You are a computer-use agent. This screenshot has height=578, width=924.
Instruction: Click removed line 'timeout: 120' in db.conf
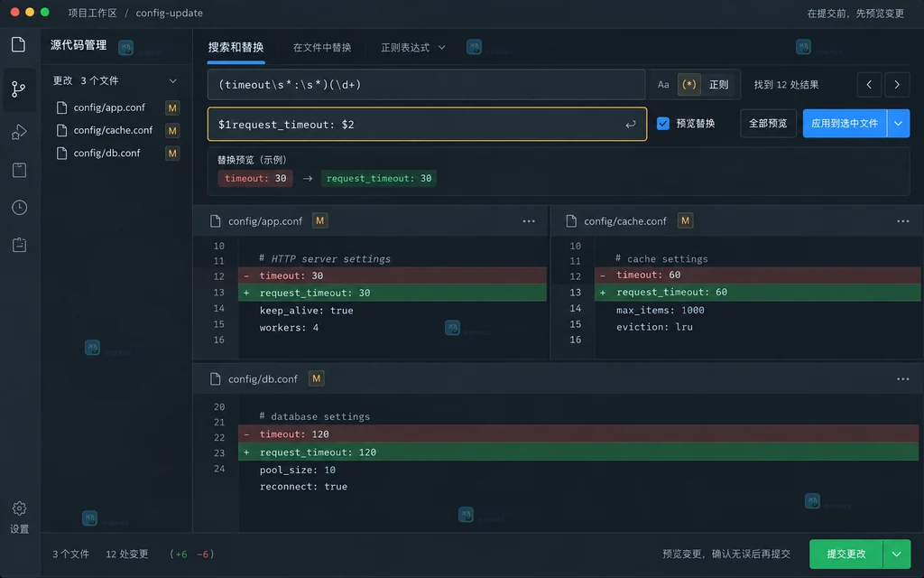click(578, 434)
